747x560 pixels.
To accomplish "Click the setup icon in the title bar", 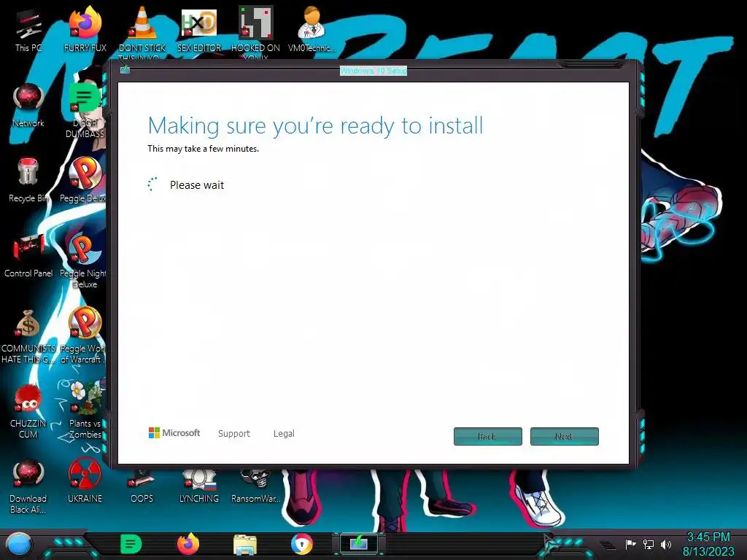I will tap(125, 70).
